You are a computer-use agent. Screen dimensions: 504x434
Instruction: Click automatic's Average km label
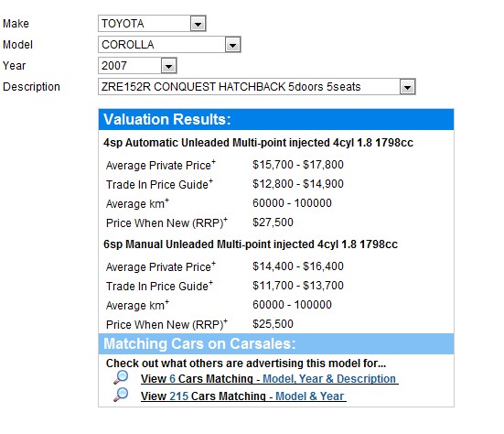point(137,203)
